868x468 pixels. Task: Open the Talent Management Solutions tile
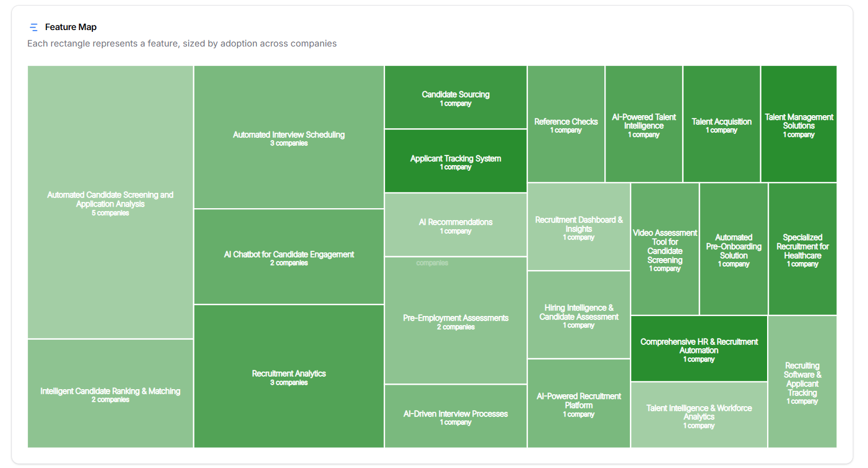tap(798, 124)
